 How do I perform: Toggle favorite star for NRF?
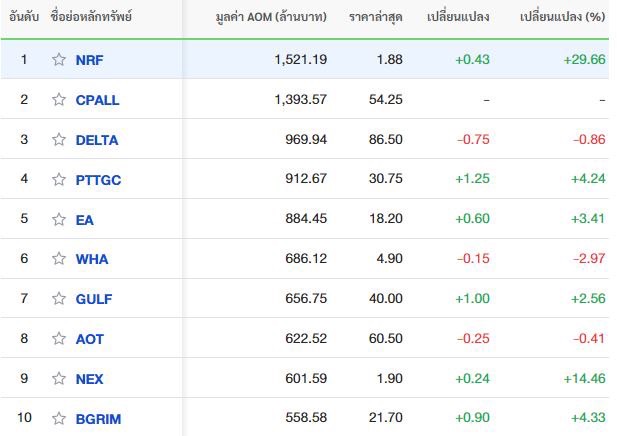59,59
